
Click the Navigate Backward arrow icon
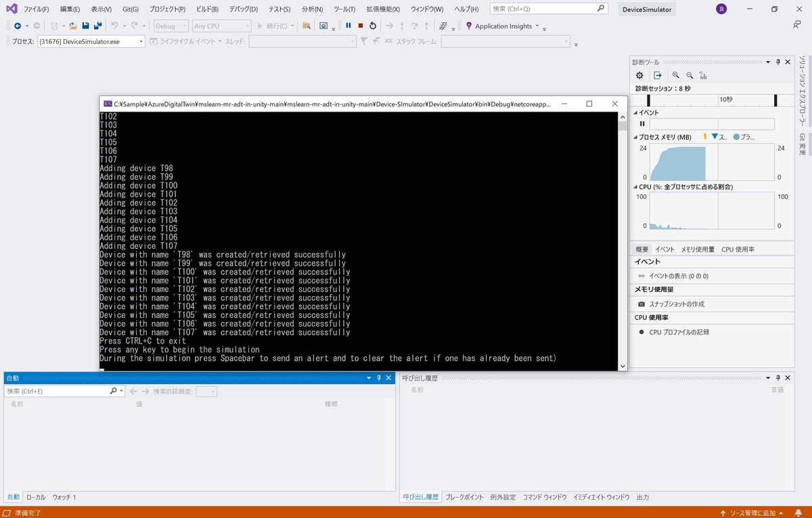coord(18,26)
